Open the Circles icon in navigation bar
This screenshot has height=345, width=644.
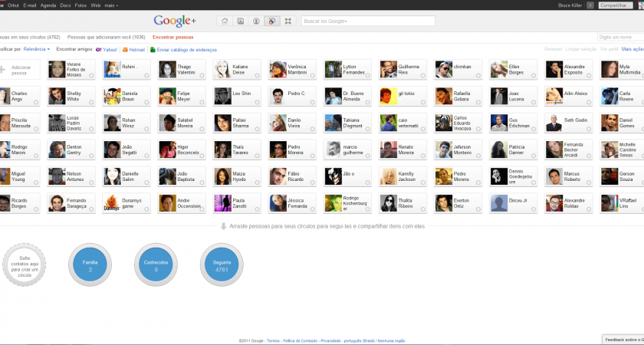coord(272,21)
